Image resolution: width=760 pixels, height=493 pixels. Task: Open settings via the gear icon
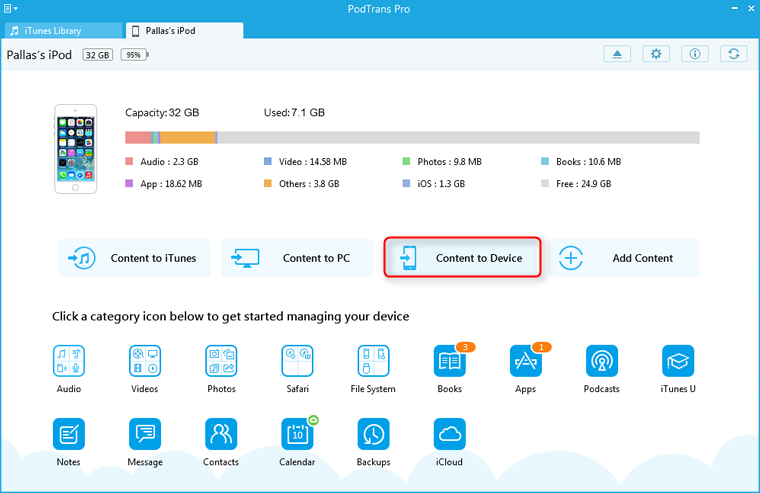coord(656,54)
